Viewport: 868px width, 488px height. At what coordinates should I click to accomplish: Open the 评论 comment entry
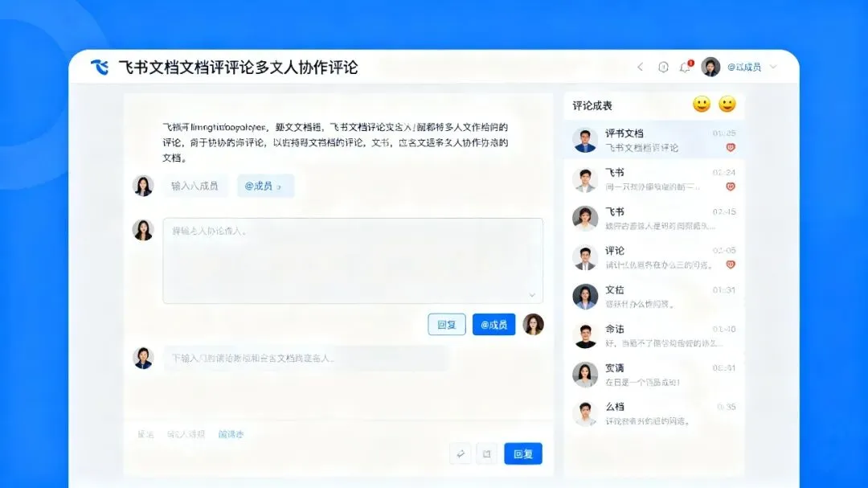coord(653,257)
